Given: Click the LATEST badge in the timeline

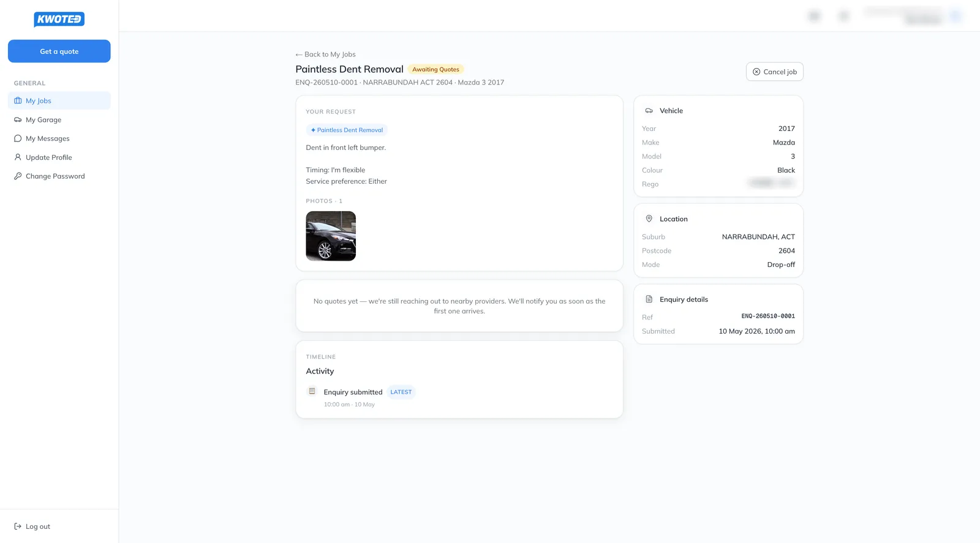Looking at the screenshot, I should click(x=401, y=392).
